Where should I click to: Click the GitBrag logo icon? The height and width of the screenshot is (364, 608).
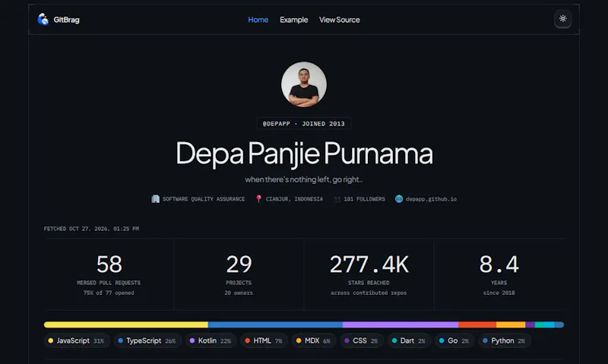tap(43, 19)
